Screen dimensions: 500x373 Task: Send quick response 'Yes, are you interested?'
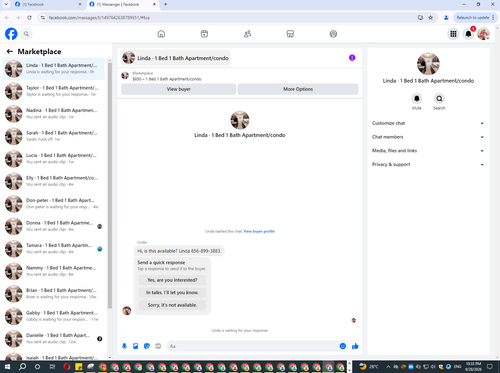click(x=172, y=280)
